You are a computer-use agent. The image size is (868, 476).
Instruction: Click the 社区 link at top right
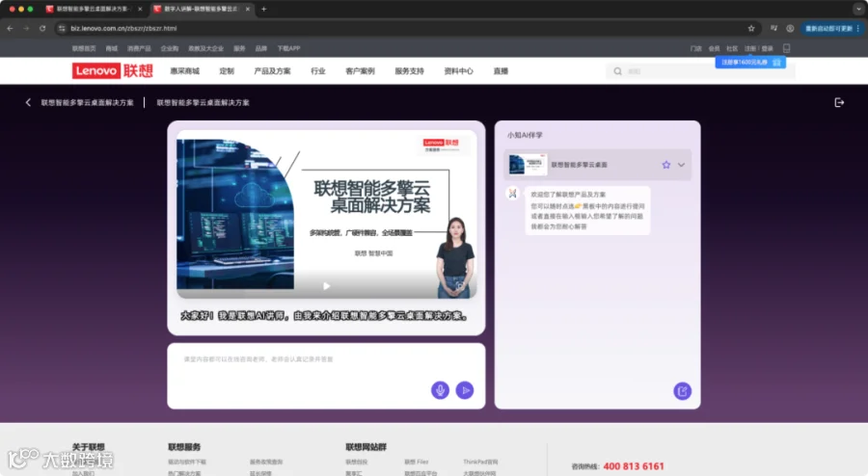coord(732,48)
